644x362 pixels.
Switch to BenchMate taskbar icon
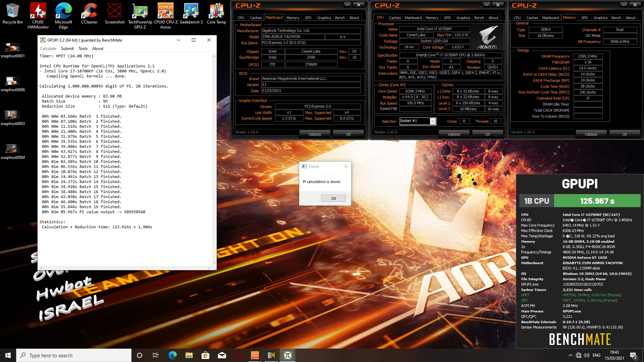coord(271,355)
